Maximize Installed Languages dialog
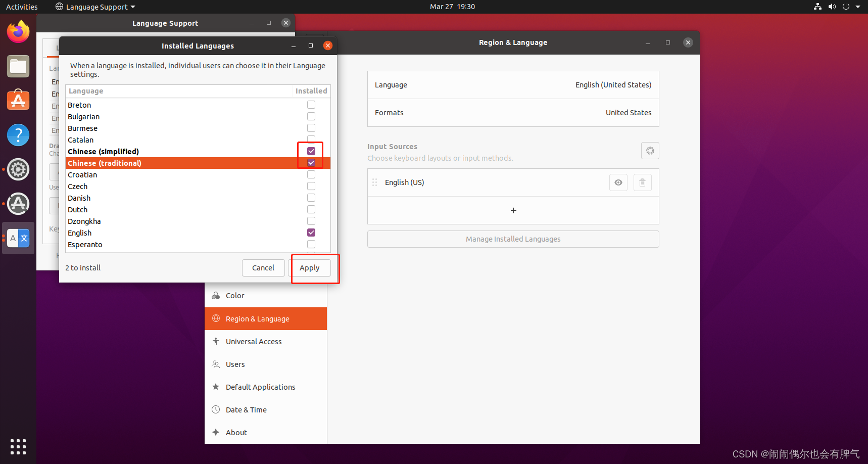868x464 pixels. (311, 45)
